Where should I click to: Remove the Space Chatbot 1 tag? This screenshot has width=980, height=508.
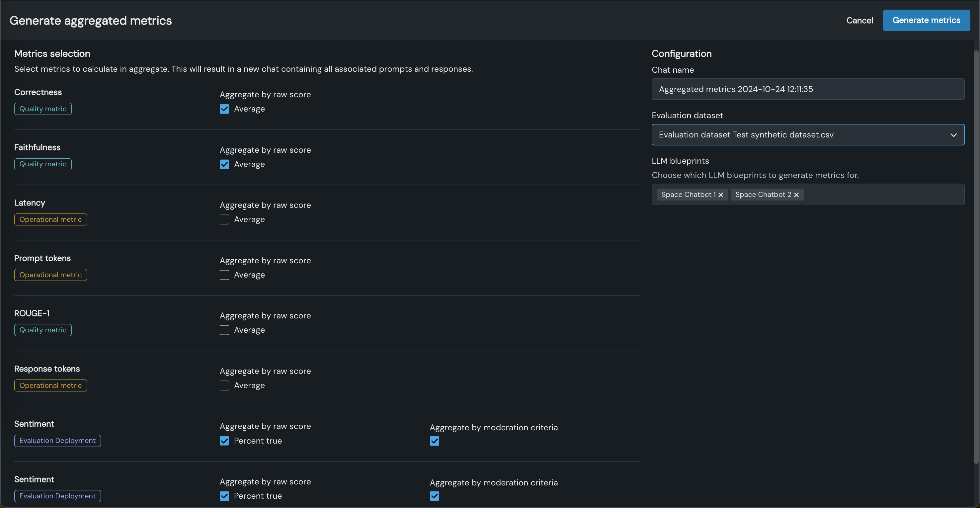[x=720, y=195]
